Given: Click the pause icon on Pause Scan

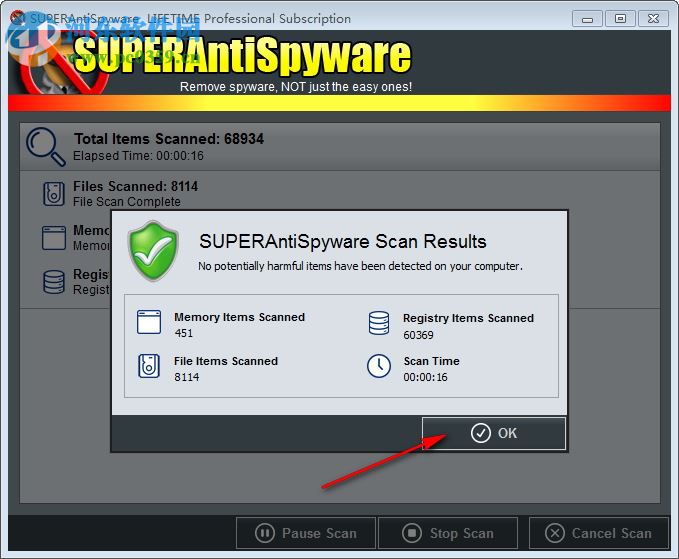Looking at the screenshot, I should (x=265, y=533).
